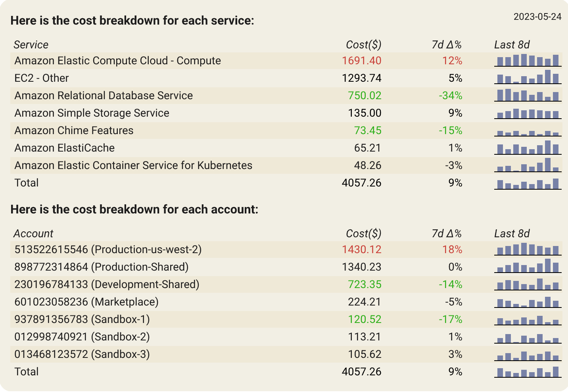Click sparkline for Sandbox-3 account

(528, 356)
